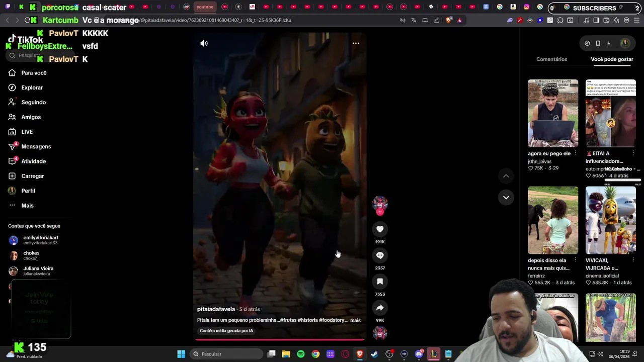Image resolution: width=644 pixels, height=362 pixels.
Task: Open the profile avatar in the top pill
Action: coord(625,44)
